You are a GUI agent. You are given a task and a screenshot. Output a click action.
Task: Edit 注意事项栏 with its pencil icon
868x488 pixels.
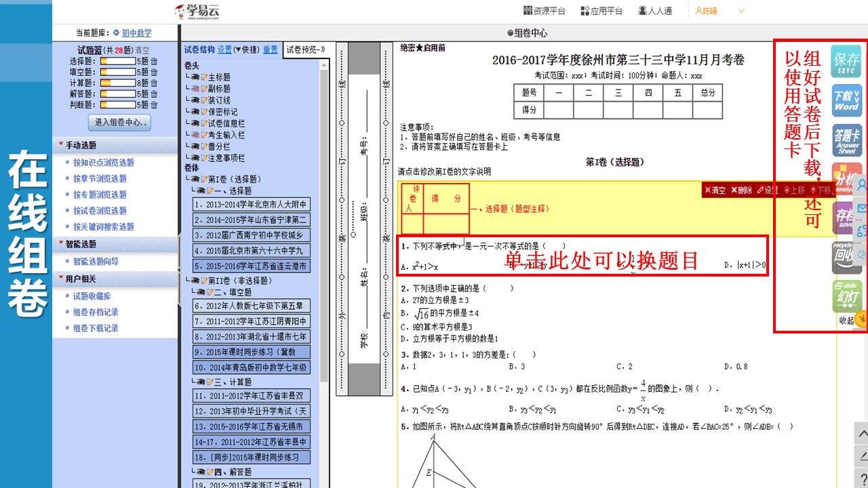(x=204, y=158)
